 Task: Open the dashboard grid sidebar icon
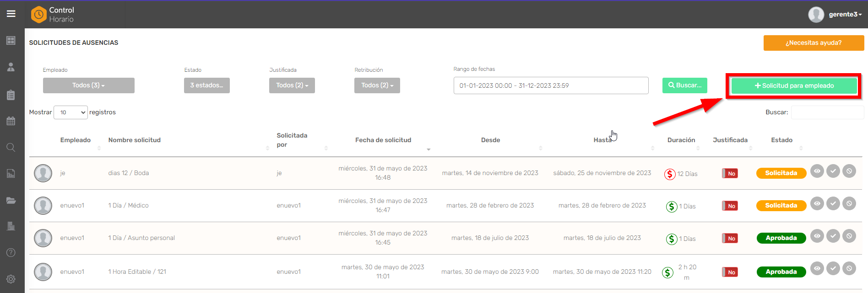[x=11, y=40]
